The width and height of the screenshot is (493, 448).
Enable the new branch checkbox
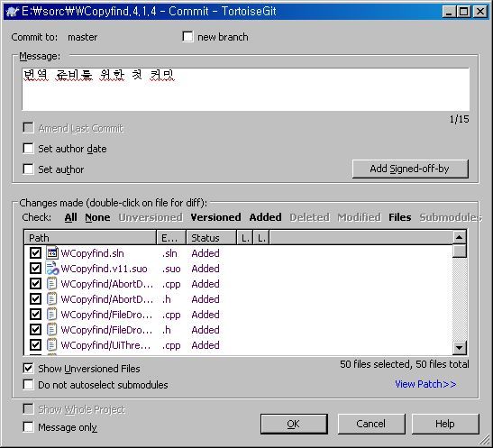(187, 36)
